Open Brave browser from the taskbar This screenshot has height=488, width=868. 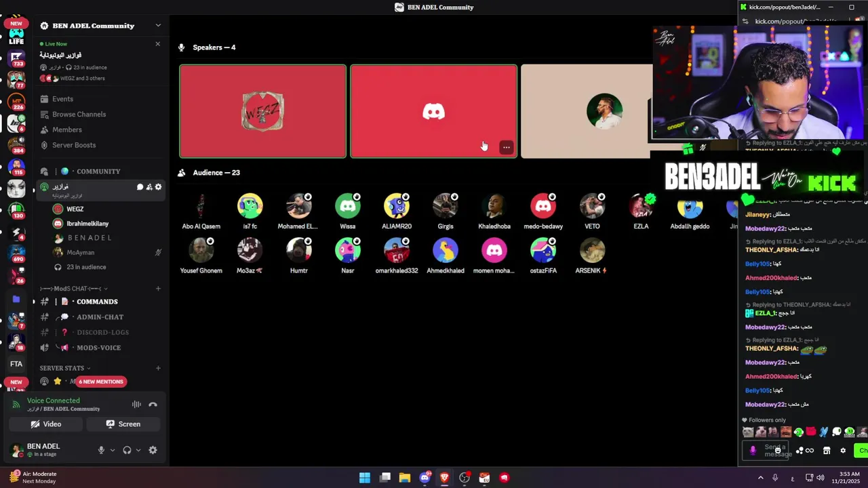click(444, 478)
